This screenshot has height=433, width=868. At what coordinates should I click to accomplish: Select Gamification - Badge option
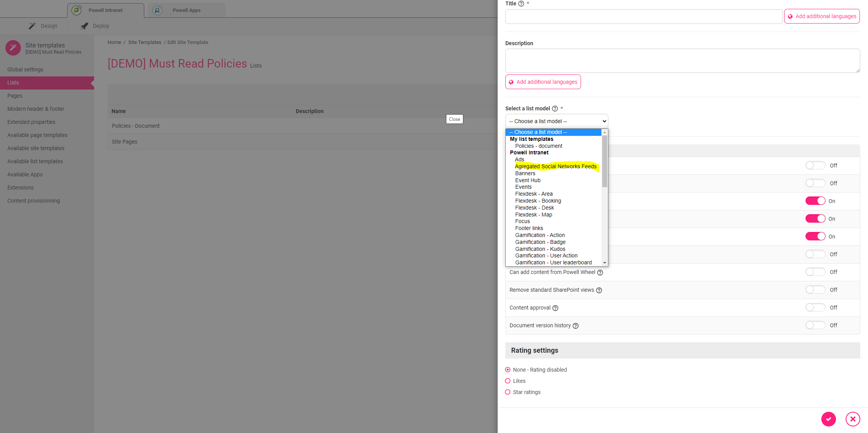coord(540,242)
